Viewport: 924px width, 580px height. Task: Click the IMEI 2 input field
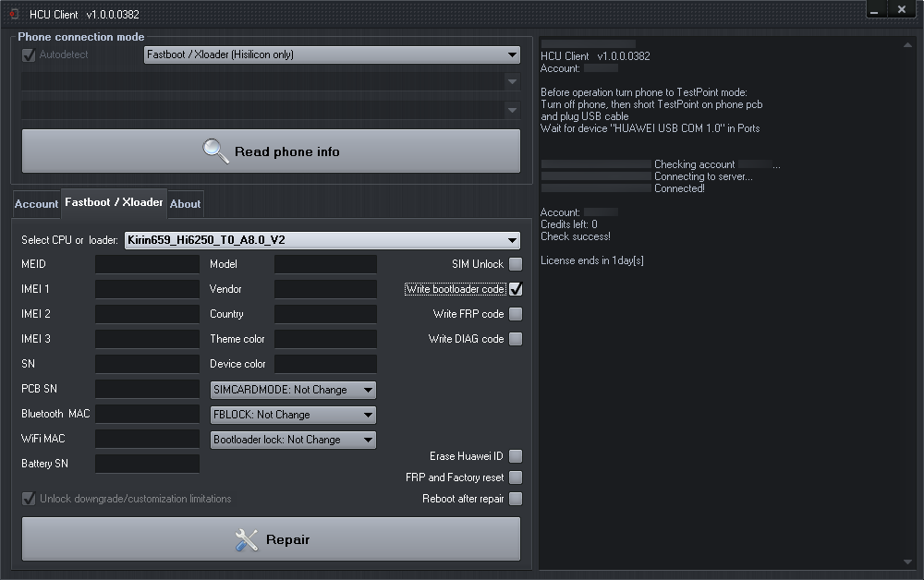(147, 314)
